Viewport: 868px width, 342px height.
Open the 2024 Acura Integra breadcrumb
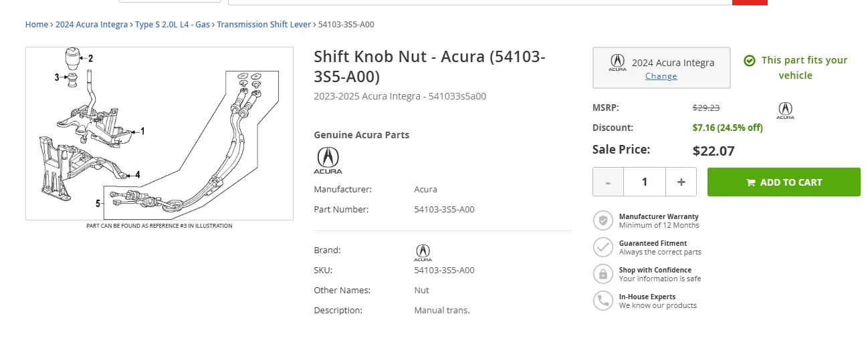click(x=92, y=25)
